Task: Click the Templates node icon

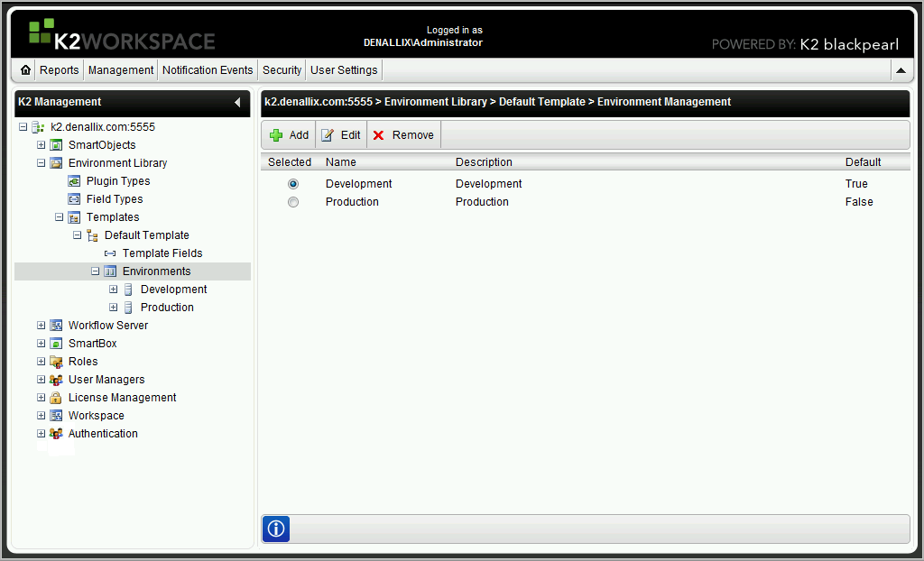Action: click(x=74, y=217)
